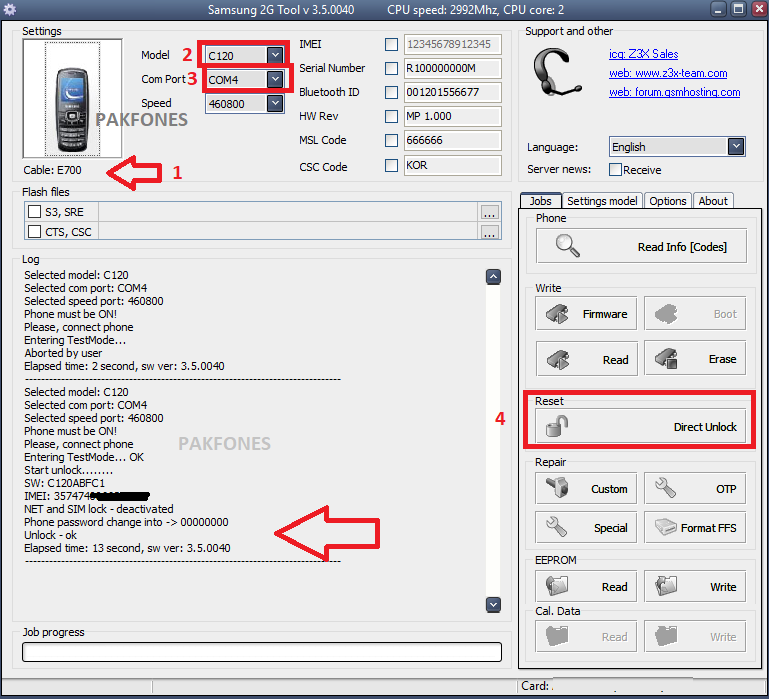
Task: Switch to the Jobs tab
Action: [x=540, y=201]
